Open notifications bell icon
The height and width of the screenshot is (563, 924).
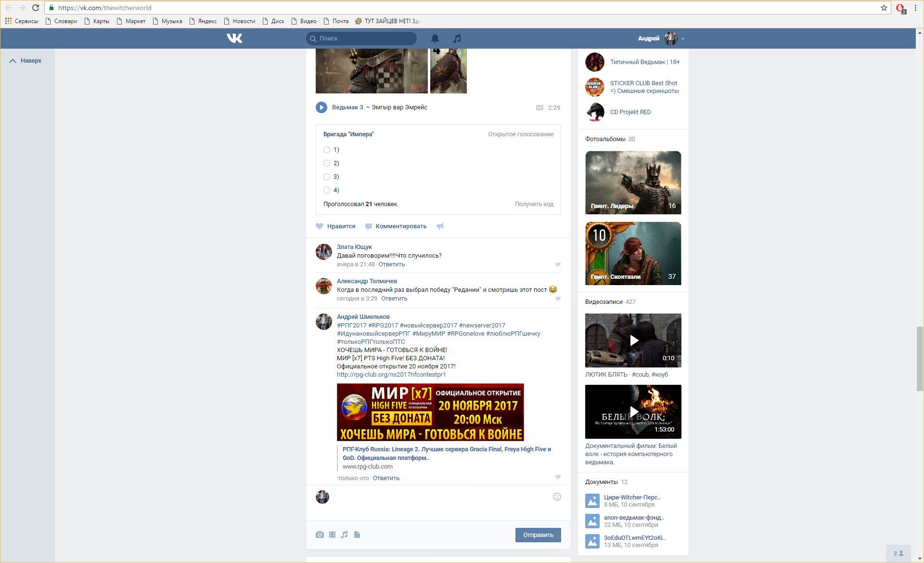click(x=435, y=38)
